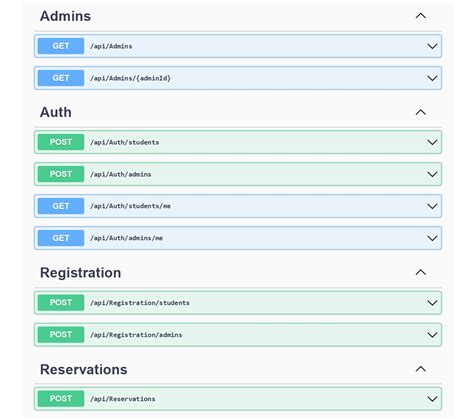The image size is (474, 419).
Task: Open the /api/Auth/students/me endpoint path
Action: (130, 206)
